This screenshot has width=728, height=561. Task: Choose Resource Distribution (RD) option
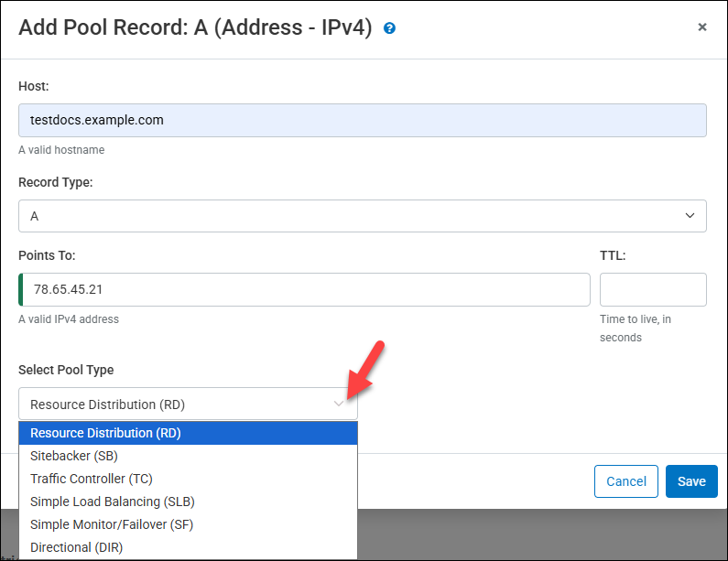(x=188, y=433)
